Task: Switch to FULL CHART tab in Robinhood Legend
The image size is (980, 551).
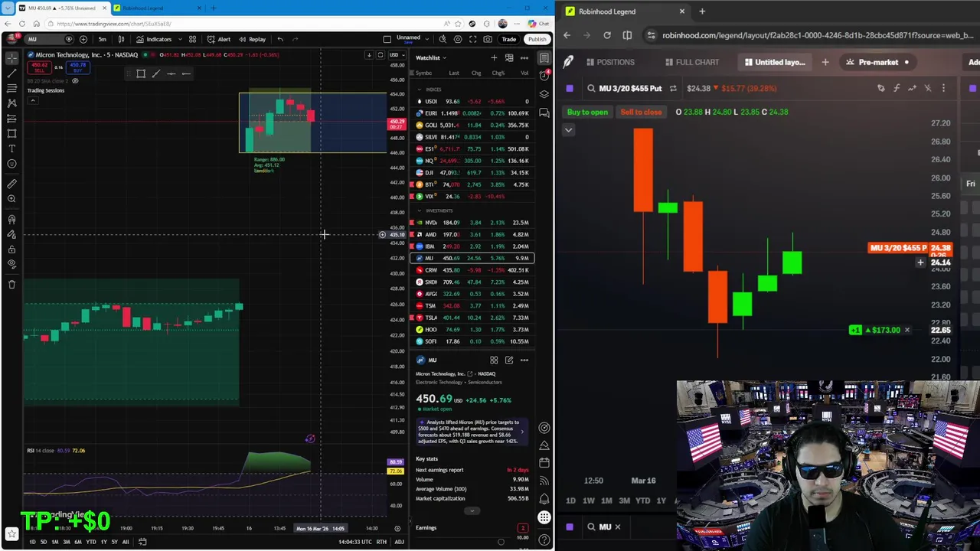Action: click(x=692, y=62)
